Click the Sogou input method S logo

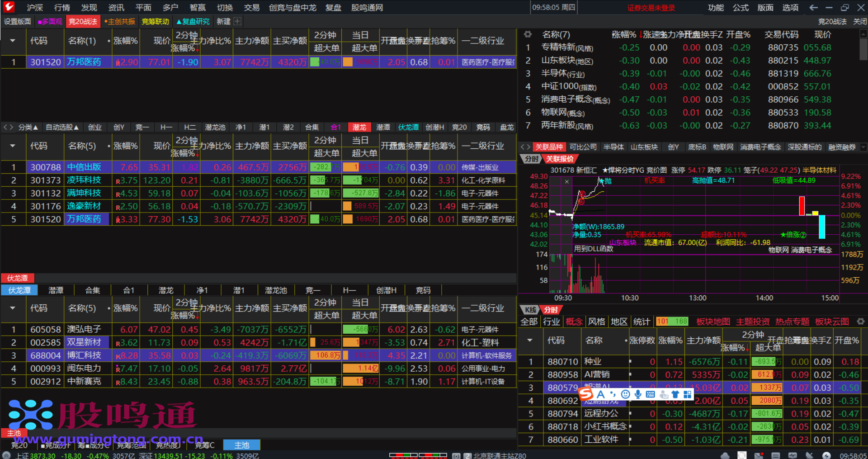[586, 394]
